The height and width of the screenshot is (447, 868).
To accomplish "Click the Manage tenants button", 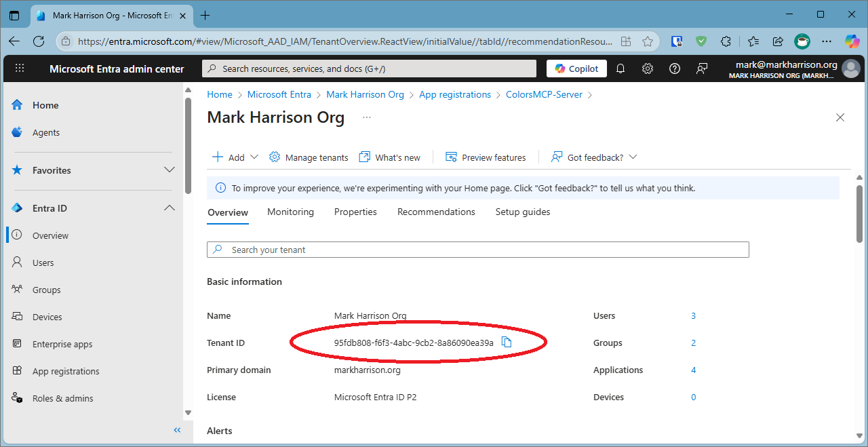I will point(309,157).
